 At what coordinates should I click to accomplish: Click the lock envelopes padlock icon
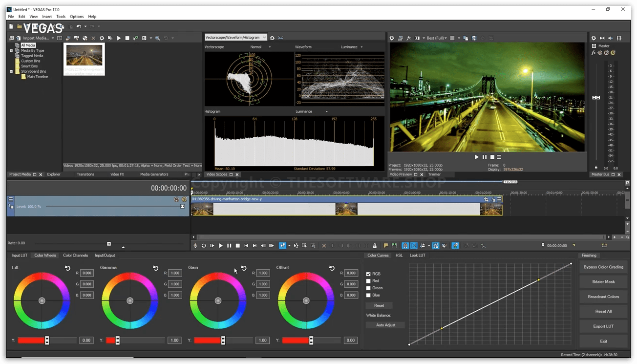pyautogui.click(x=375, y=246)
